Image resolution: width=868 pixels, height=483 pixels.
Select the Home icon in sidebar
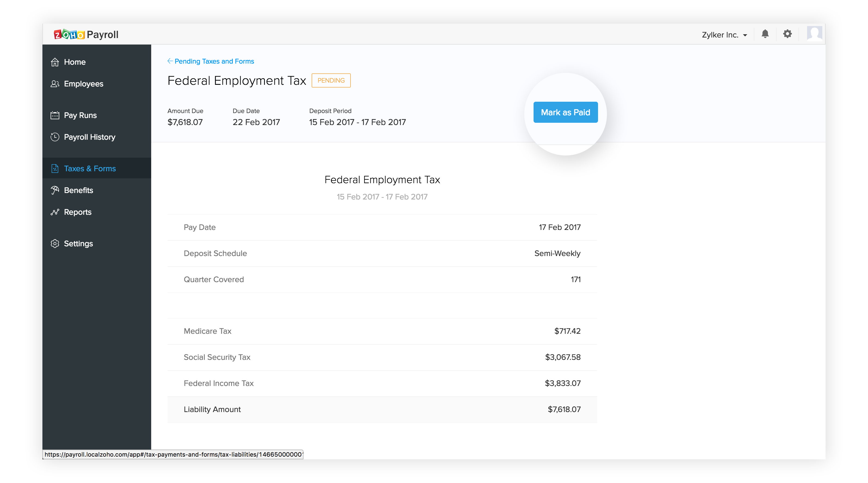[55, 62]
